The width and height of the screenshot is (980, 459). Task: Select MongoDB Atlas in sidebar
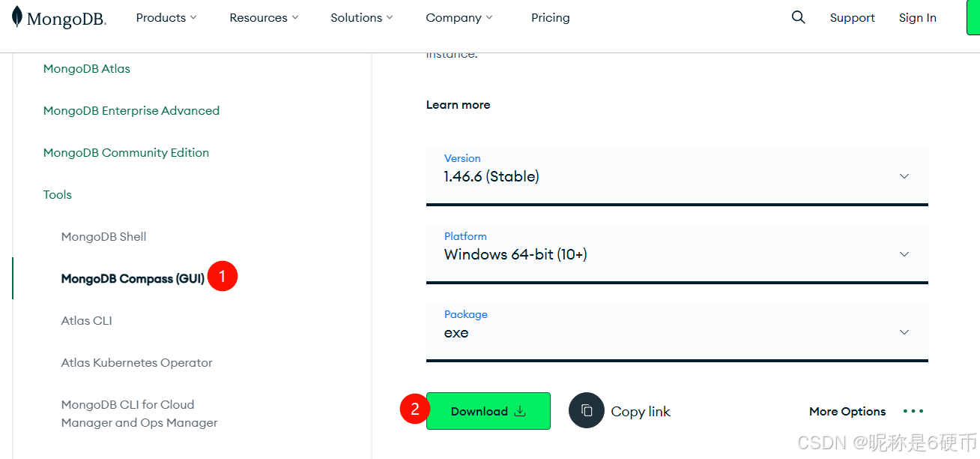click(87, 68)
